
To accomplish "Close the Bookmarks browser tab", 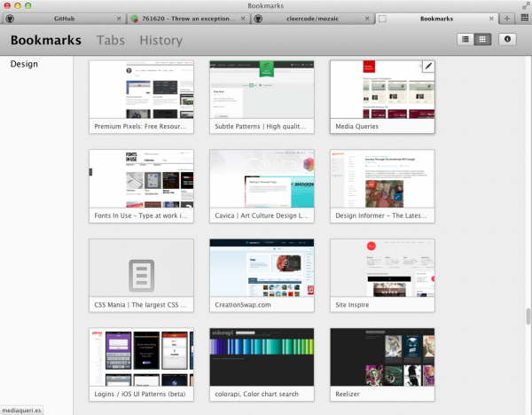I will tap(492, 18).
